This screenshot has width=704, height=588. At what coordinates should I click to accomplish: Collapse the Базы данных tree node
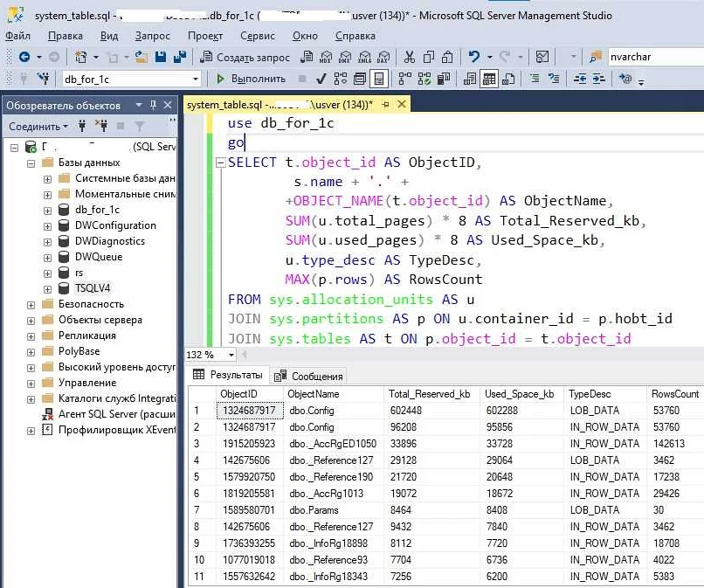pos(31,163)
